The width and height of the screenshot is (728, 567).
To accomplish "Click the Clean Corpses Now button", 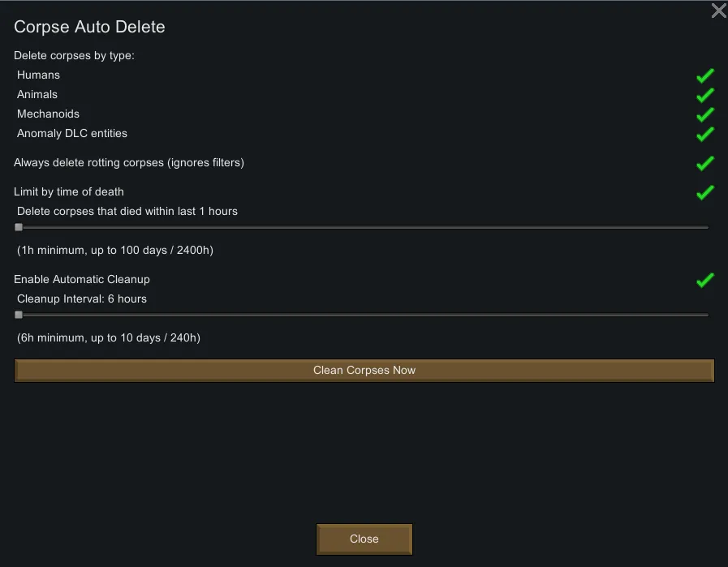I will coord(364,371).
